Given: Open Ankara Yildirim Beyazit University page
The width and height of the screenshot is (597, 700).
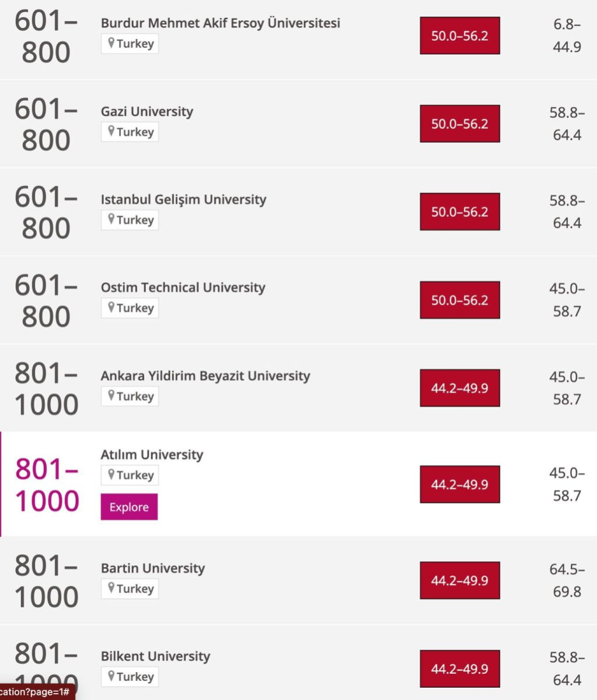Looking at the screenshot, I should tap(205, 376).
